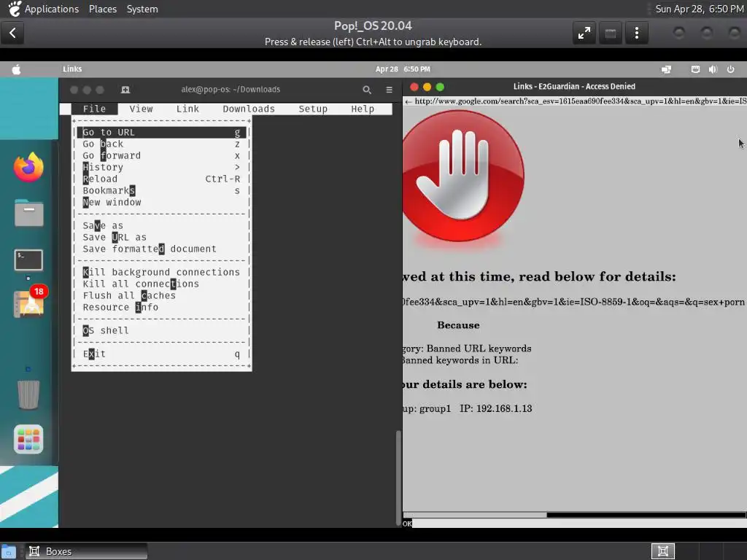This screenshot has height=560, width=747.
Task: Open the Files folder icon in the dock
Action: point(28,213)
